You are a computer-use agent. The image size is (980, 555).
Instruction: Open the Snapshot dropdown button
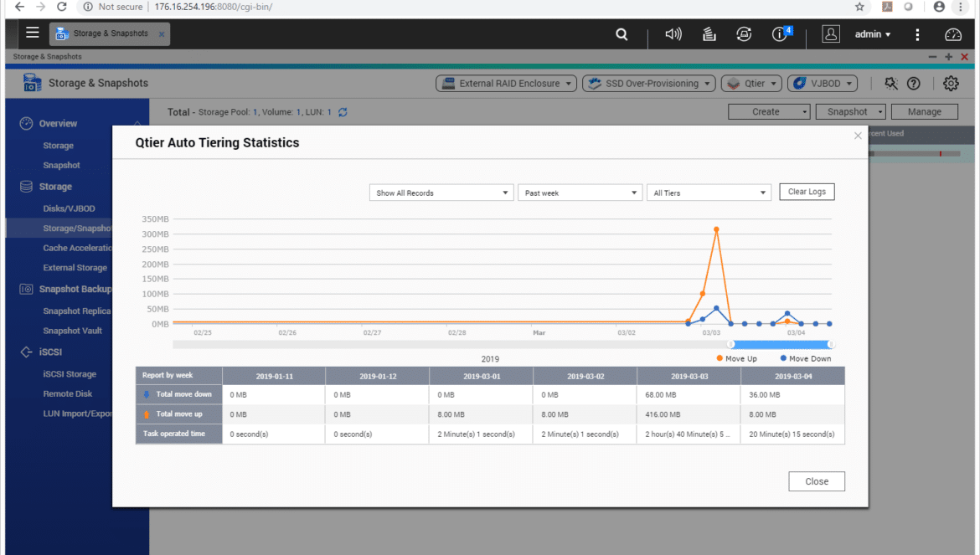tap(851, 111)
